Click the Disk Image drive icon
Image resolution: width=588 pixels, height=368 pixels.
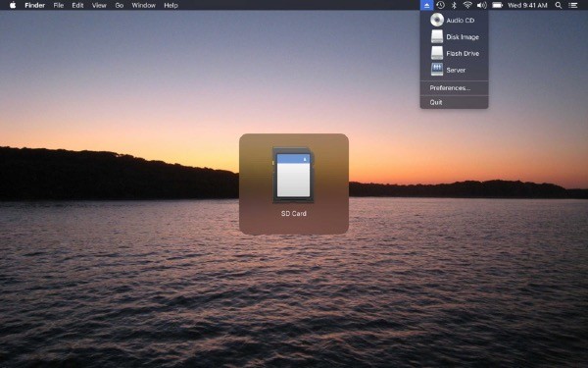point(437,37)
